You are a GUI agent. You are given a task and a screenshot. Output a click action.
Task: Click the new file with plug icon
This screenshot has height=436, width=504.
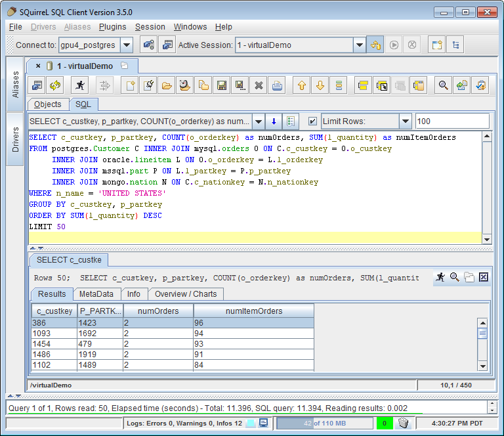click(x=148, y=85)
